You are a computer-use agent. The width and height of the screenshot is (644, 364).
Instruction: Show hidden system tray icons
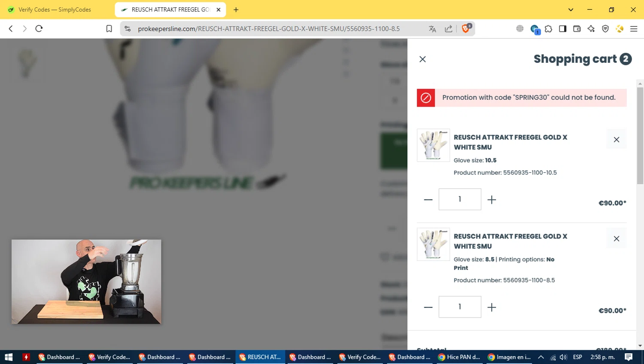[541, 357]
